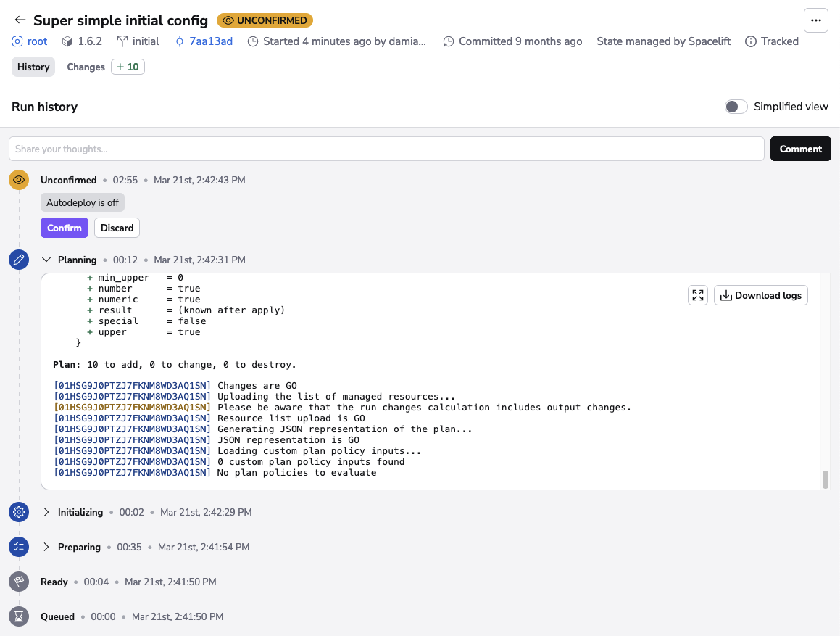Click the gear icon for the Initializing stage
840x636 pixels.
pyautogui.click(x=18, y=512)
